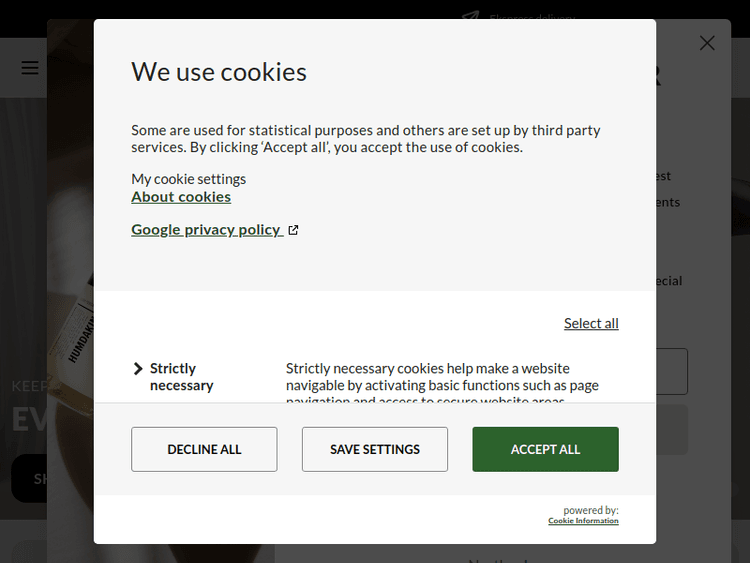Close the popup using the X icon
Screen dimensions: 750x563
pyautogui.click(x=707, y=43)
